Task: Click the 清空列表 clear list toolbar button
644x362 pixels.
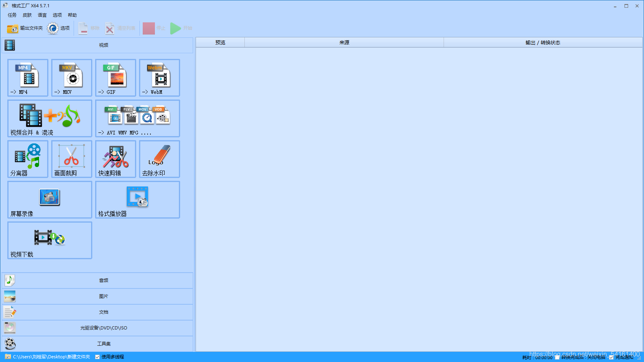Action: coord(120,28)
